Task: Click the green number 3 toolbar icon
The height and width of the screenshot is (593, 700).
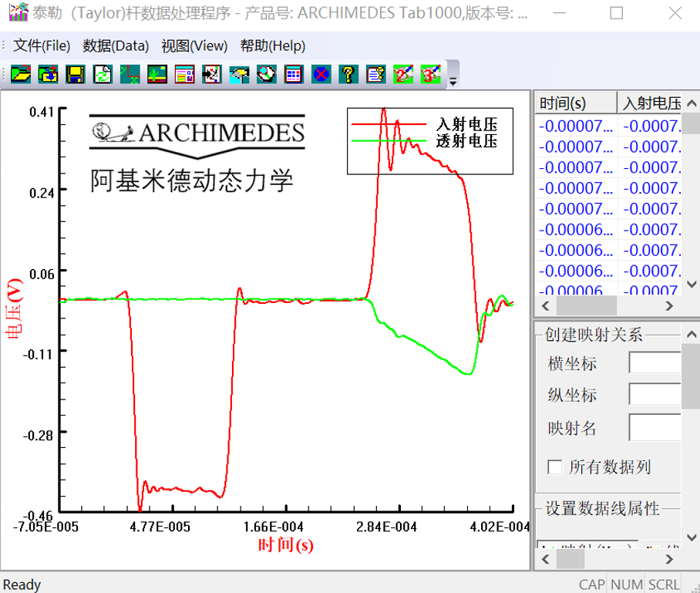Action: point(430,74)
